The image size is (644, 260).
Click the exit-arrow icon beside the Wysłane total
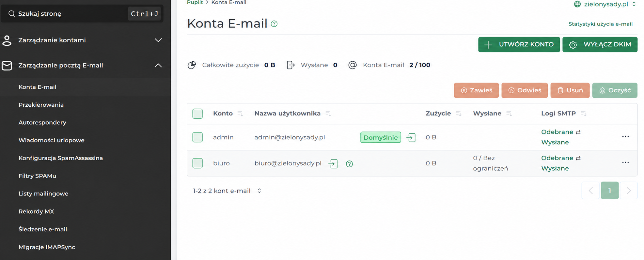pos(291,65)
